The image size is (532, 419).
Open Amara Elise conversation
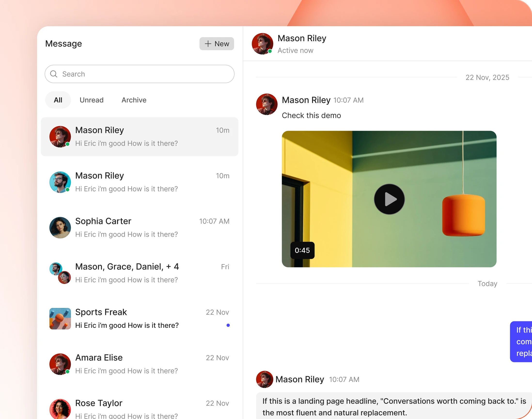point(140,364)
